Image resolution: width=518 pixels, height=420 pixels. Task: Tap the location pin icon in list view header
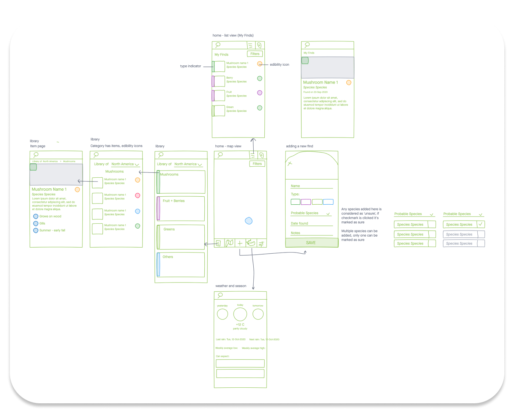[x=259, y=45]
